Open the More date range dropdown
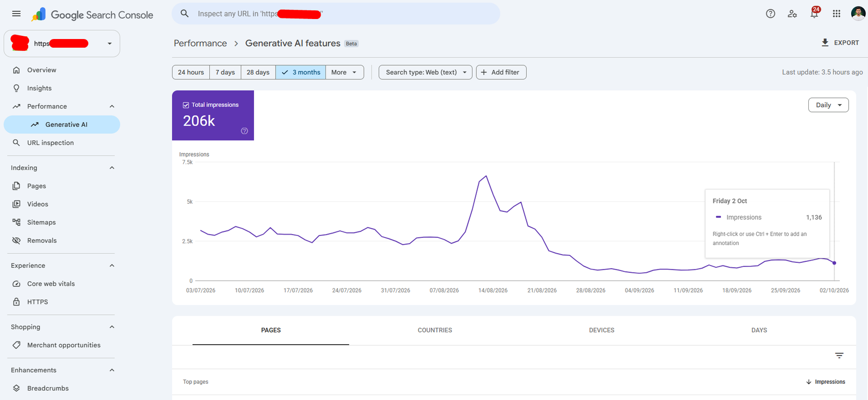The height and width of the screenshot is (400, 868). point(344,72)
